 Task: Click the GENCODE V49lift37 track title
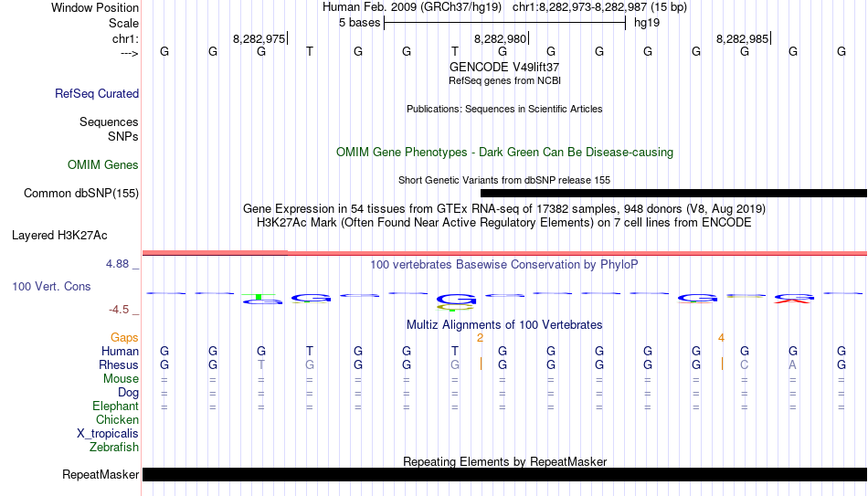(x=504, y=67)
